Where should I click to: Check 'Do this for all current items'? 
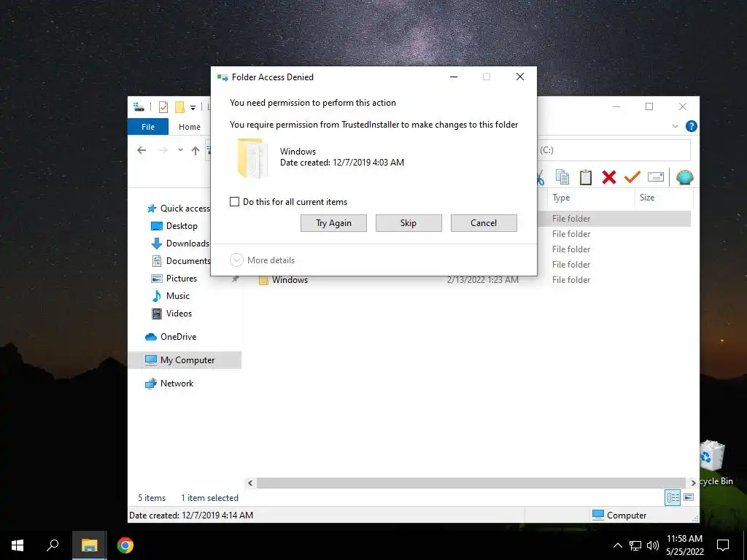(234, 201)
